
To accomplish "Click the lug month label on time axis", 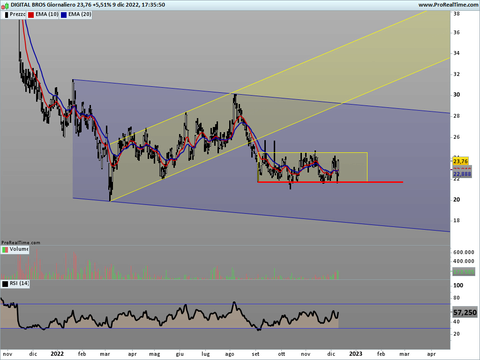I will click(206, 354).
